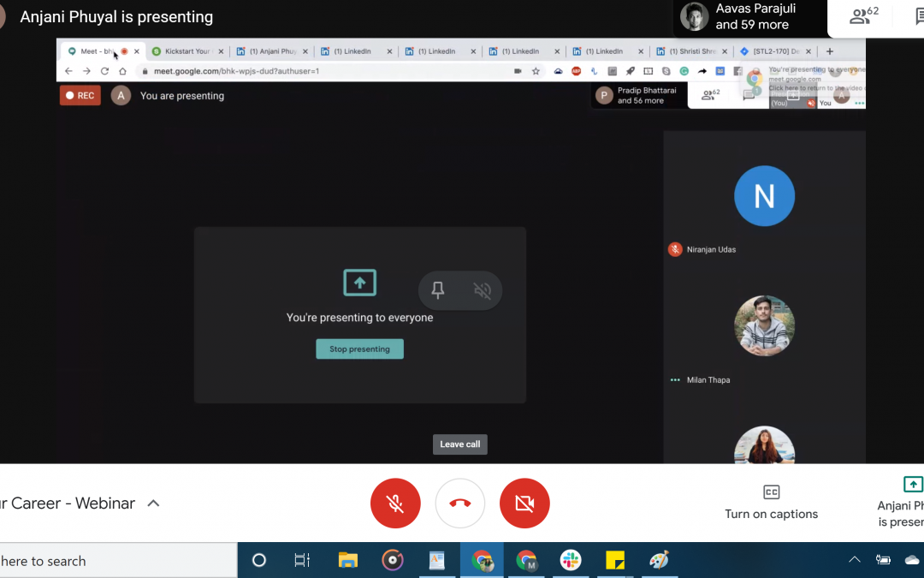Viewport: 924px width, 578px height.
Task: Open chat in the shared Meet screen
Action: (749, 95)
